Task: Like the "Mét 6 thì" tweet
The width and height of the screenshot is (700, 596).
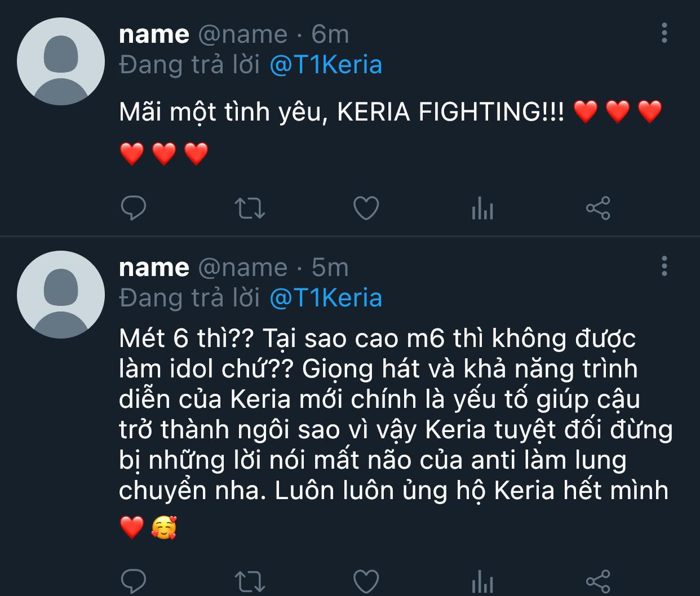Action: 366,581
